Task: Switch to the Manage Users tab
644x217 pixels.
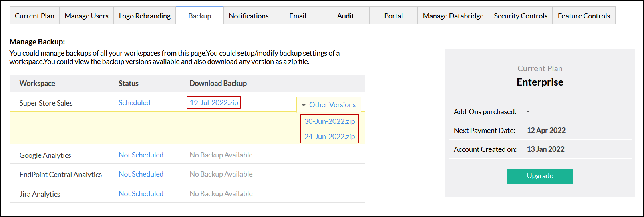Action: click(87, 16)
